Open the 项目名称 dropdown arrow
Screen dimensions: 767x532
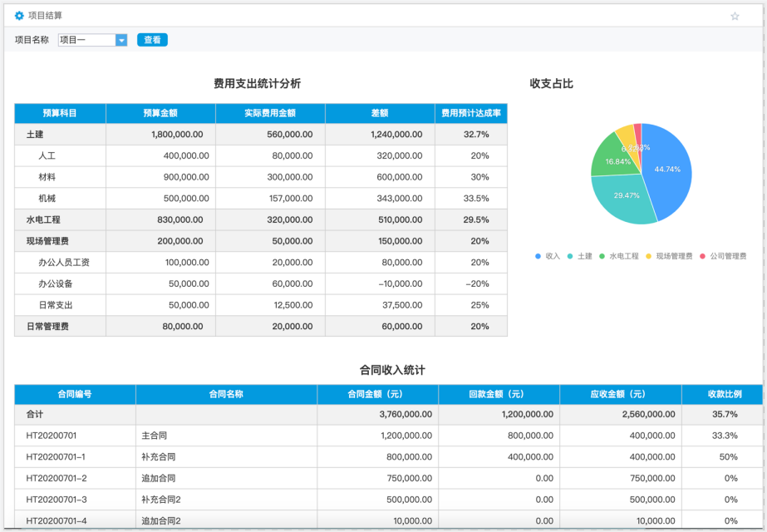click(121, 40)
